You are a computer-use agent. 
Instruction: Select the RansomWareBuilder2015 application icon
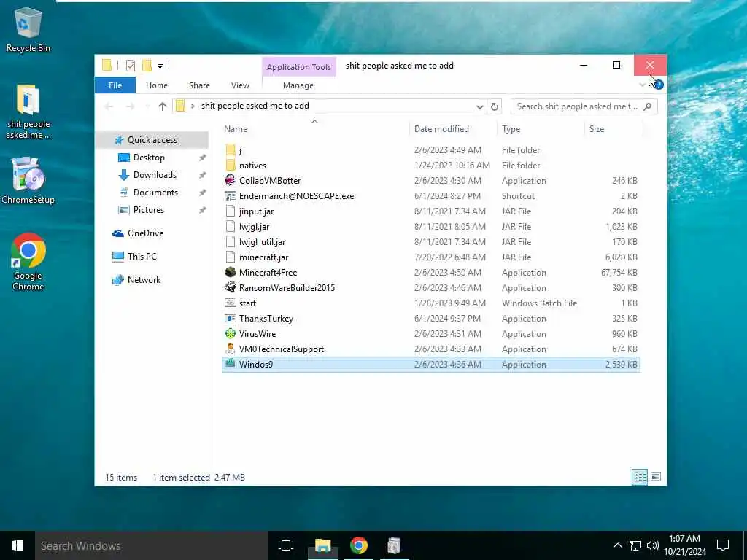click(x=230, y=287)
